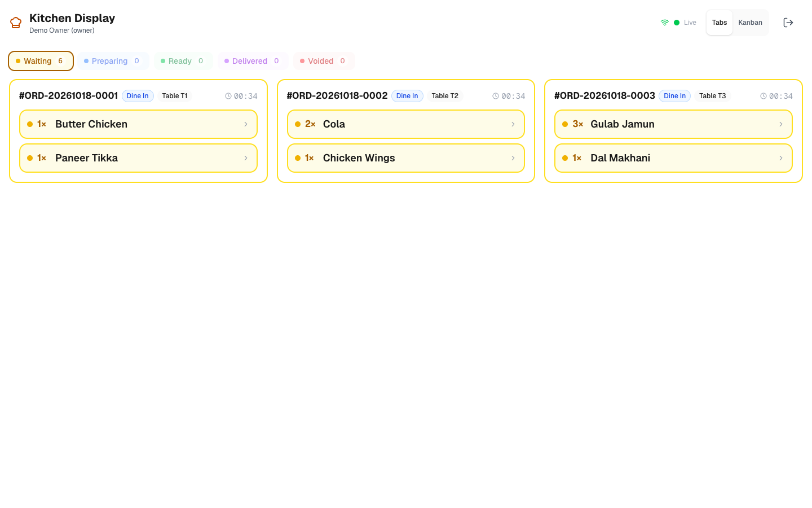Image resolution: width=812 pixels, height=508 pixels.
Task: Select the Paneer Tikka item row
Action: point(138,158)
